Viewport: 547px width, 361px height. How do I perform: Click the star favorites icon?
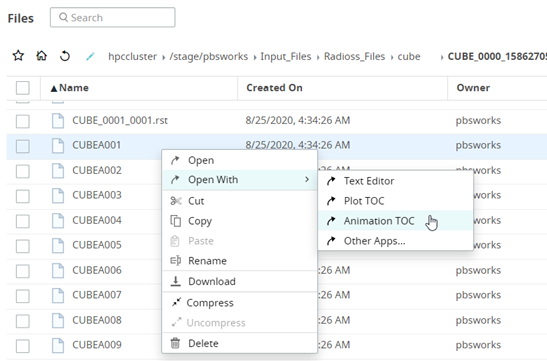click(18, 56)
